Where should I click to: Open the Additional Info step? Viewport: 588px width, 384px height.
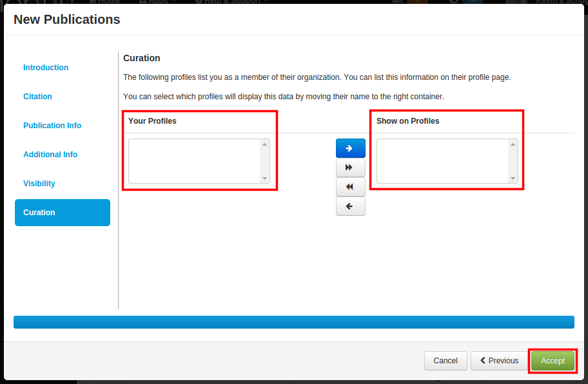click(x=50, y=155)
